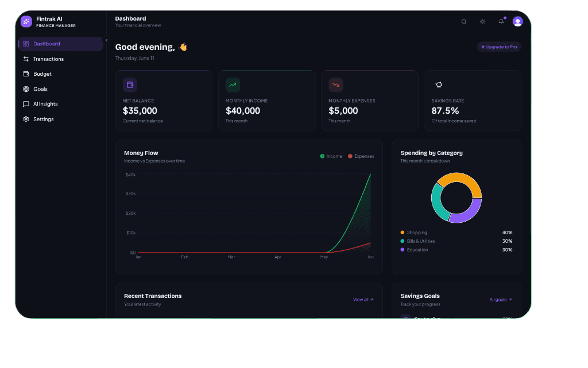Select the Transactions arrows icon

pyautogui.click(x=26, y=59)
